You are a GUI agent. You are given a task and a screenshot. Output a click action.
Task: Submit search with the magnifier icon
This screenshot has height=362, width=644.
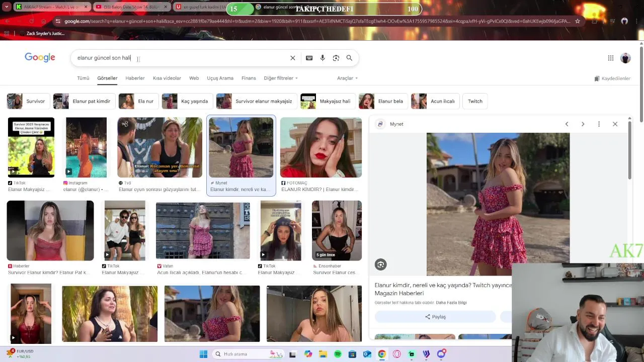349,58
